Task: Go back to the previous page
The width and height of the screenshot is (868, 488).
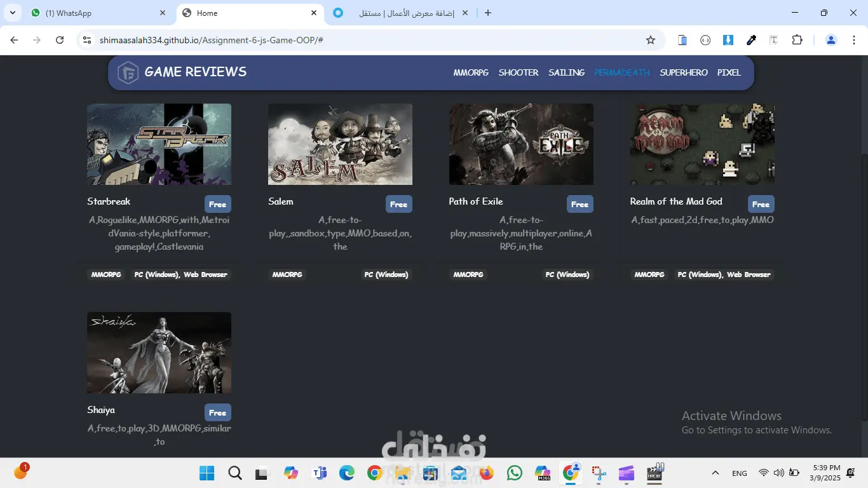Action: point(14,40)
